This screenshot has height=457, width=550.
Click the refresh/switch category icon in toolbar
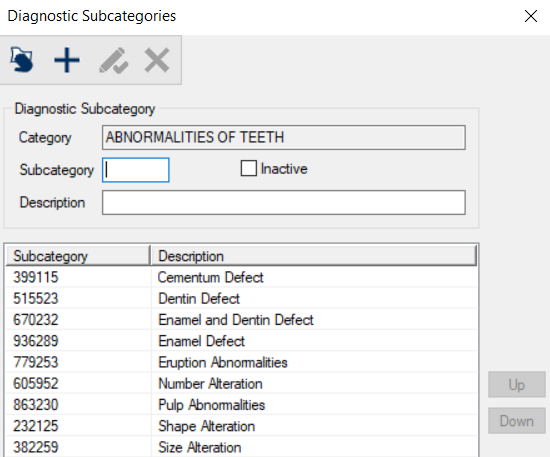[x=22, y=60]
